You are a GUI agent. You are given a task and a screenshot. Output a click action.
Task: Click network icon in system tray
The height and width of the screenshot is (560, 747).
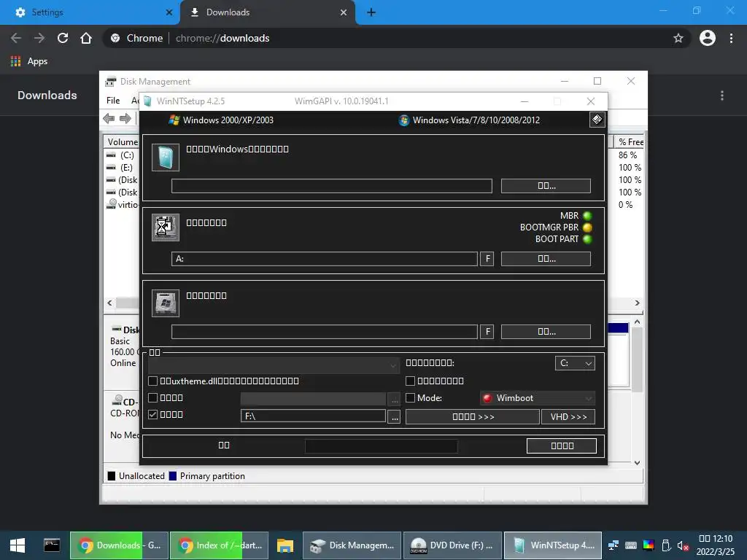(613, 545)
